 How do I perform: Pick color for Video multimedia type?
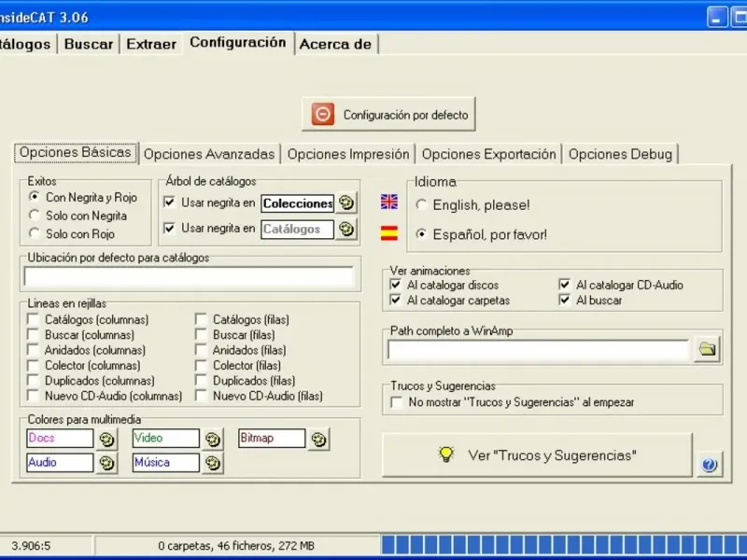(213, 439)
